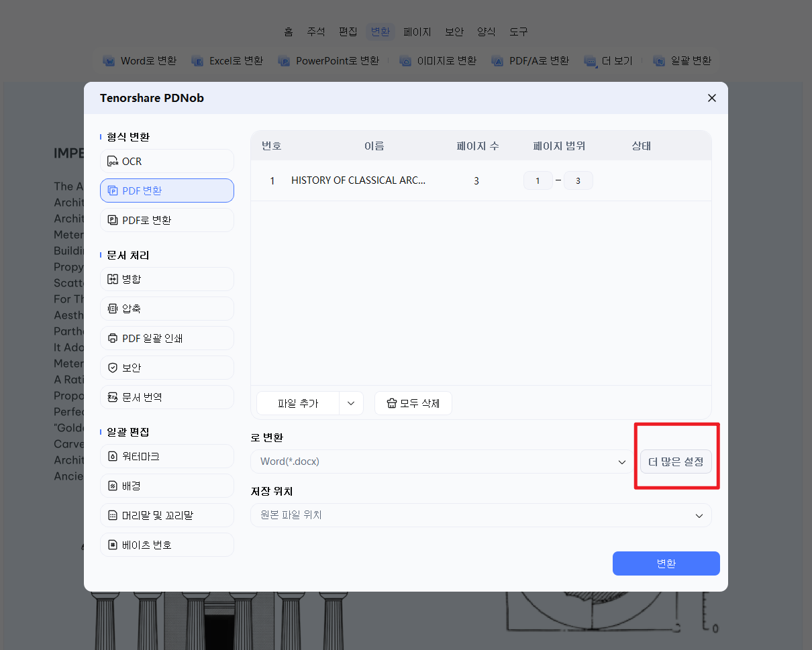812x650 pixels.
Task: Click PDF/A로 변환 toolbar button
Action: [530, 61]
